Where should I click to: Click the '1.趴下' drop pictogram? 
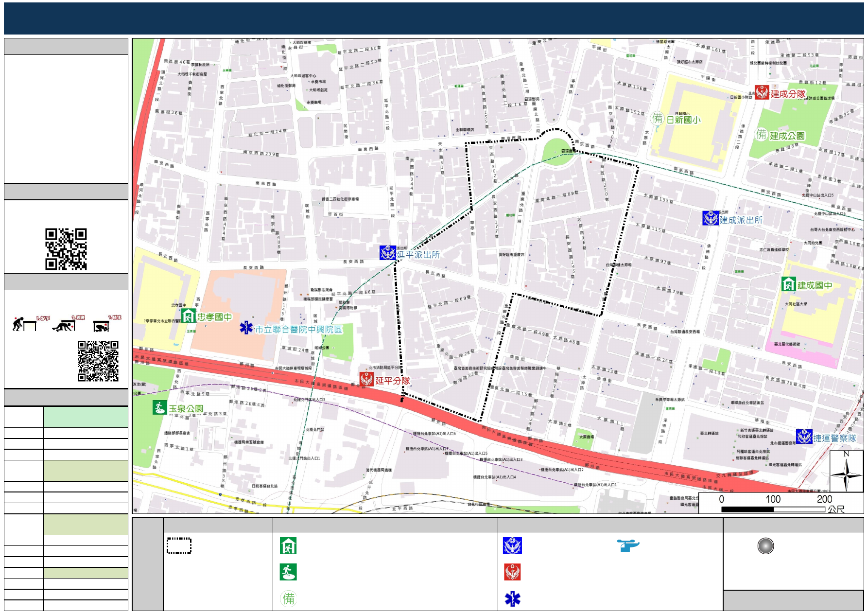[x=31, y=323]
